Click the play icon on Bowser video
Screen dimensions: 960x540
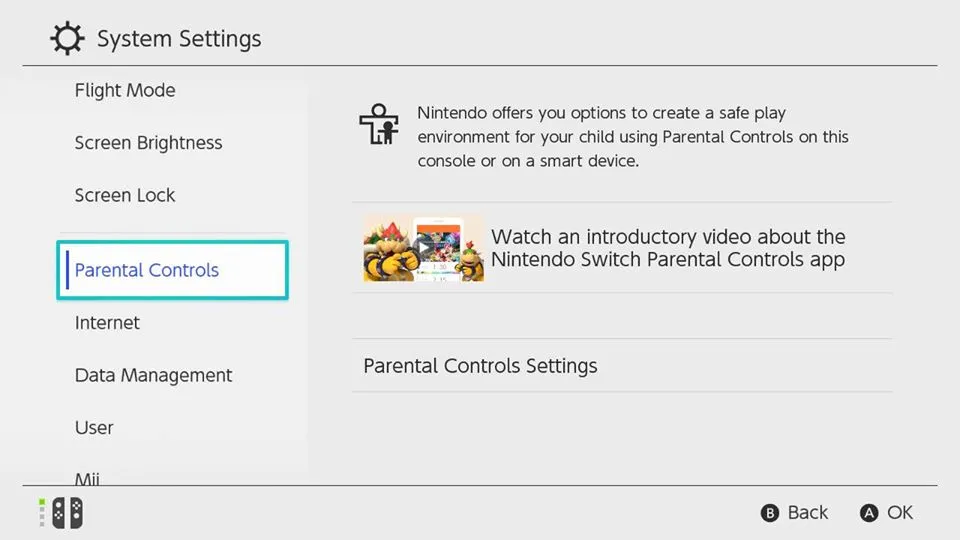point(423,247)
